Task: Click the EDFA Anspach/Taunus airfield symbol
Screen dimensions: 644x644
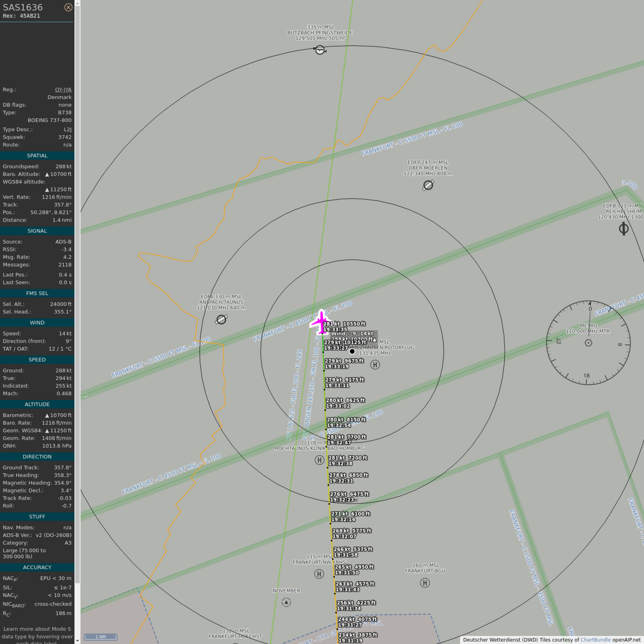Action: click(x=221, y=319)
